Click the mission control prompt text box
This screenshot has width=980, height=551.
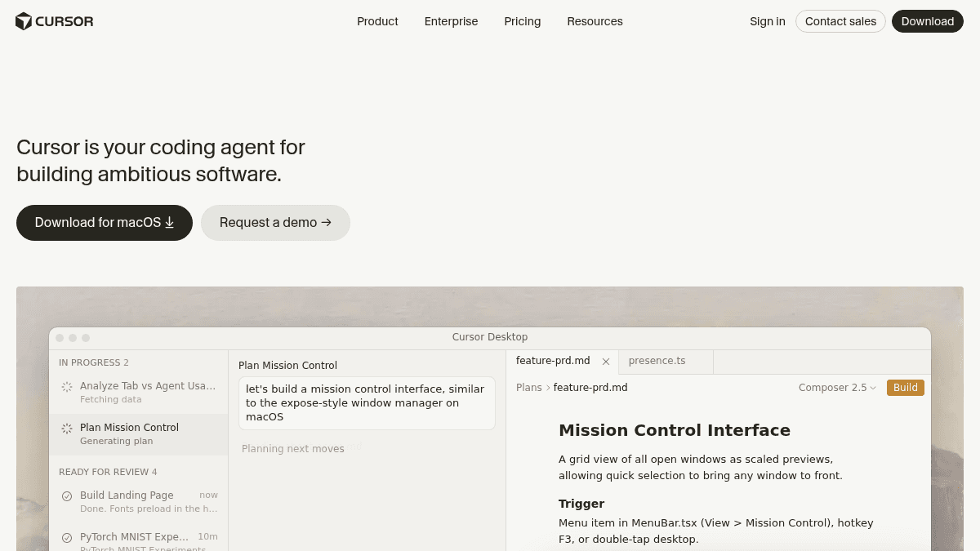367,403
